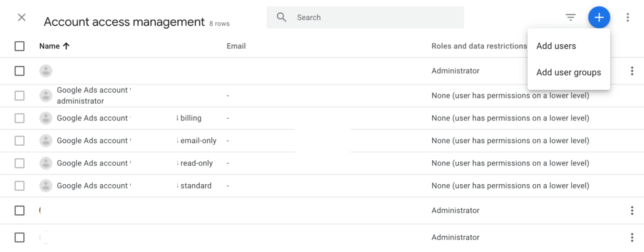Click the blue plus add button
The width and height of the screenshot is (644, 252).
[599, 18]
